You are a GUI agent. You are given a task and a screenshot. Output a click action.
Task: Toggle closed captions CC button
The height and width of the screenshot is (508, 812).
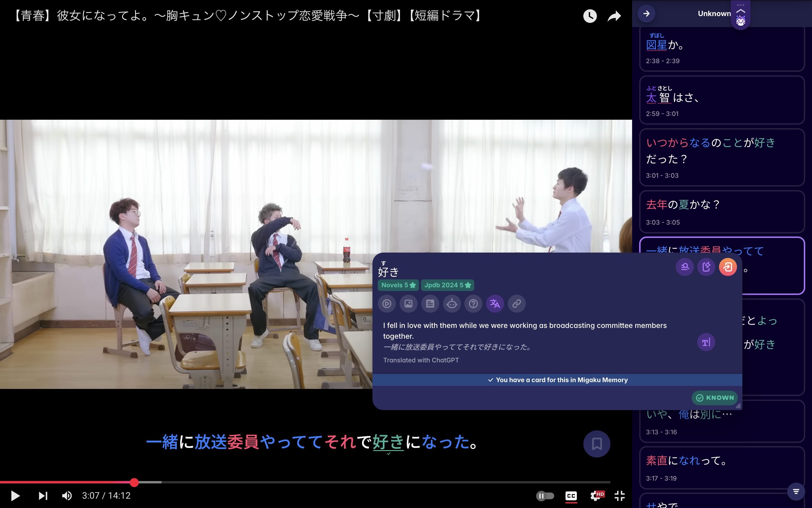(x=571, y=496)
